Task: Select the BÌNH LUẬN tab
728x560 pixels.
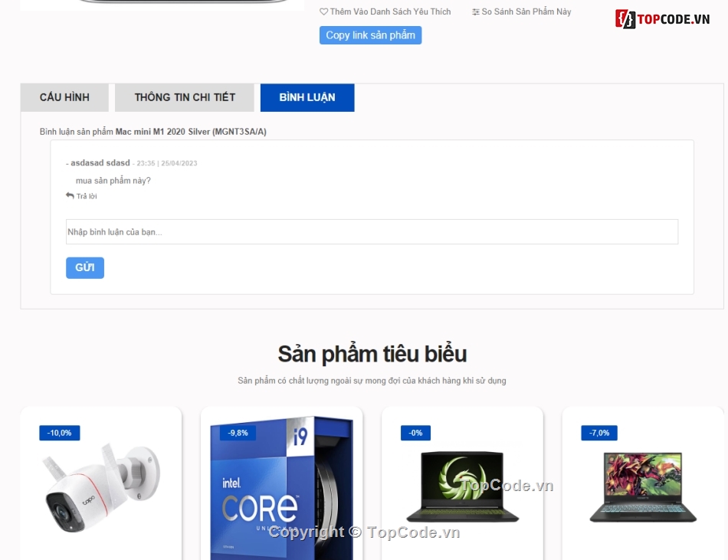Action: click(307, 97)
